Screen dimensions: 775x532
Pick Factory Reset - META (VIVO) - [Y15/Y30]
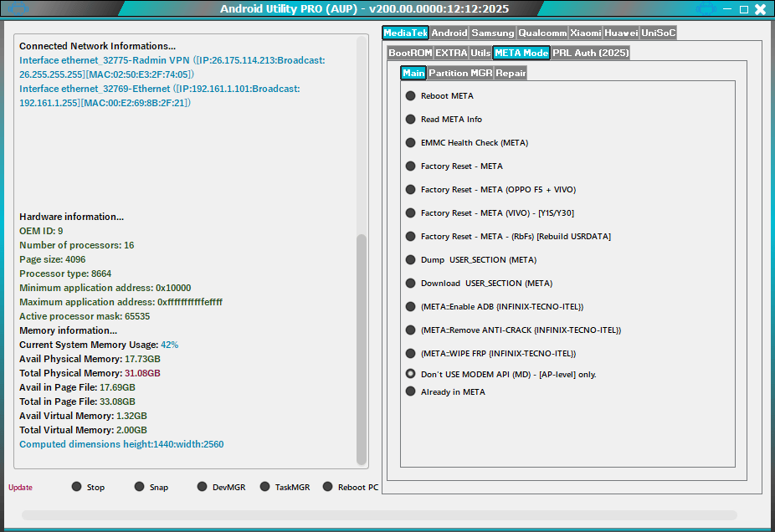410,212
